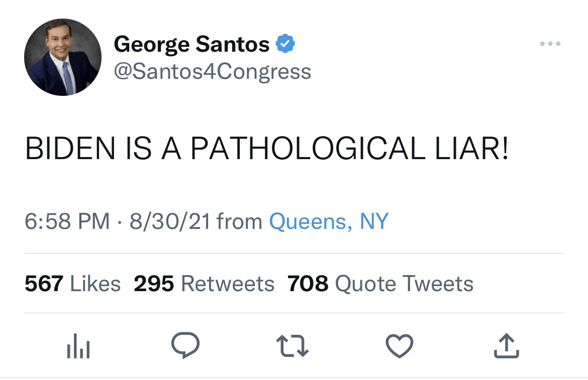
Task: Click the word 'from' before location
Action: 239,221
